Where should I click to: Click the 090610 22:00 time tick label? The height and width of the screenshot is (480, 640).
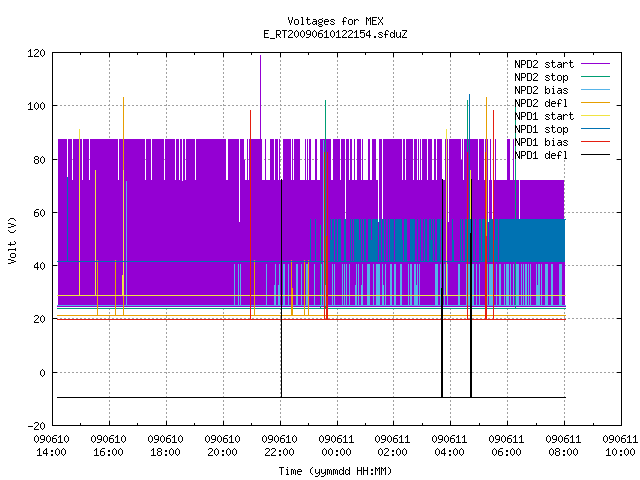coord(280,446)
